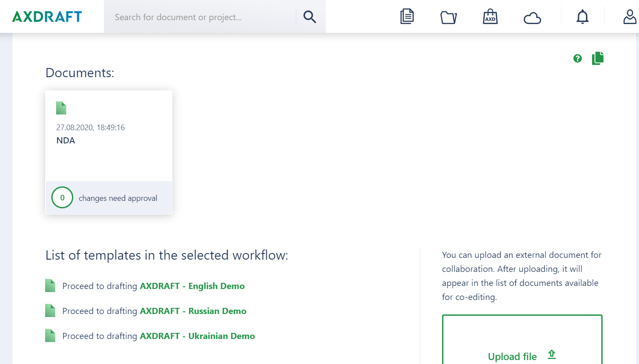Open the notifications bell
The image size is (639, 364).
pos(582,17)
